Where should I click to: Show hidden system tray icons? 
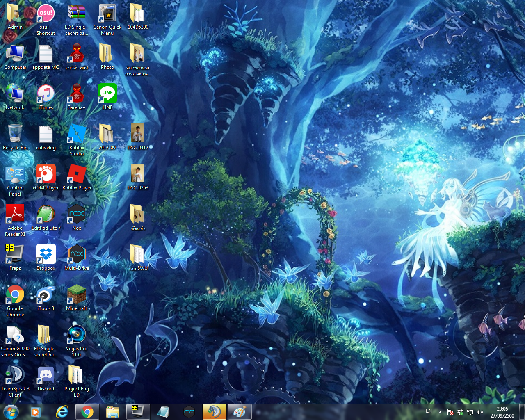pyautogui.click(x=440, y=412)
